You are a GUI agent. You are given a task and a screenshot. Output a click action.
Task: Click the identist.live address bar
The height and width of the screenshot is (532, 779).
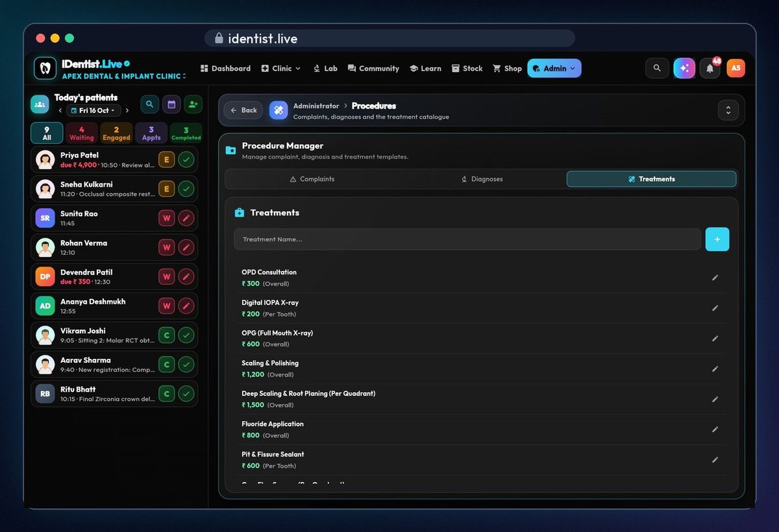coord(389,38)
